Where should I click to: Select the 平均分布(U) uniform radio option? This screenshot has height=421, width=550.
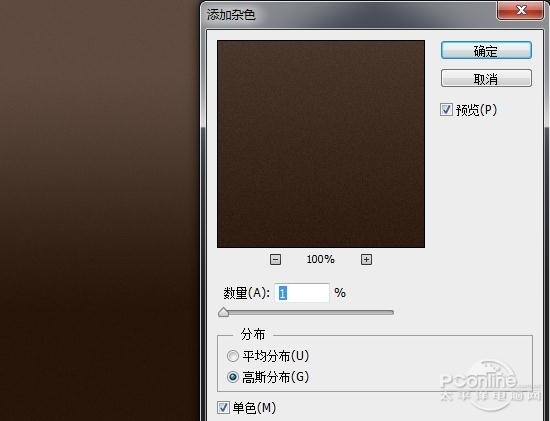[233, 356]
